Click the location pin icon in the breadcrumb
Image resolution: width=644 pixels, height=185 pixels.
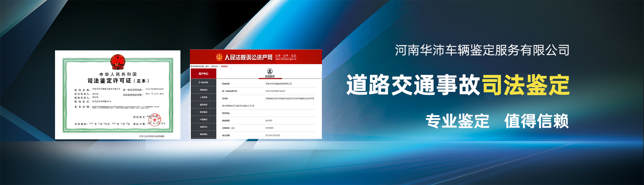tap(192, 66)
